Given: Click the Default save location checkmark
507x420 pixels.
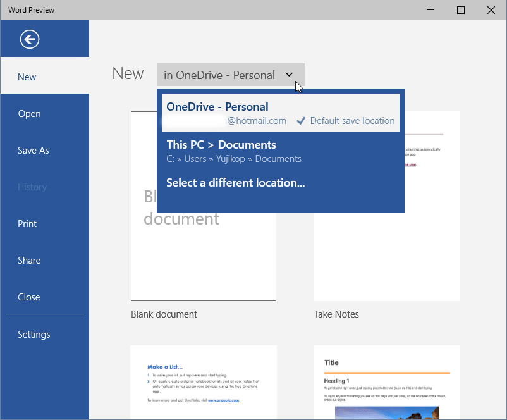Looking at the screenshot, I should point(301,121).
